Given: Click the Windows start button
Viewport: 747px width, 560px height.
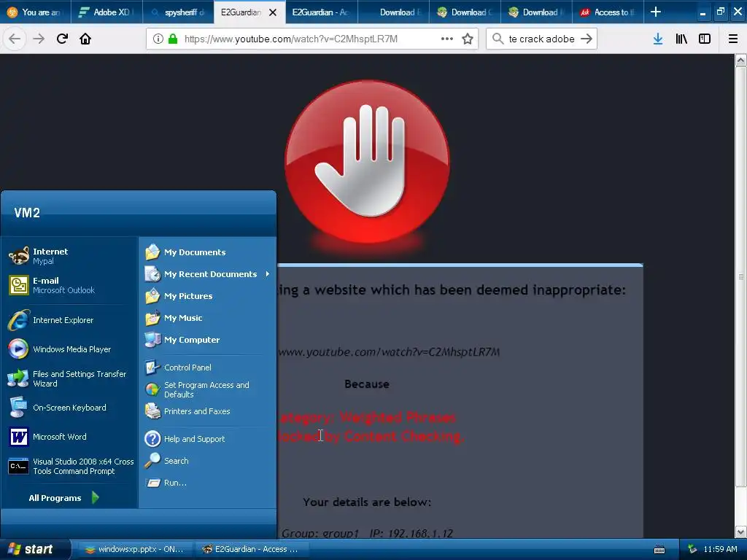Looking at the screenshot, I should click(x=35, y=550).
